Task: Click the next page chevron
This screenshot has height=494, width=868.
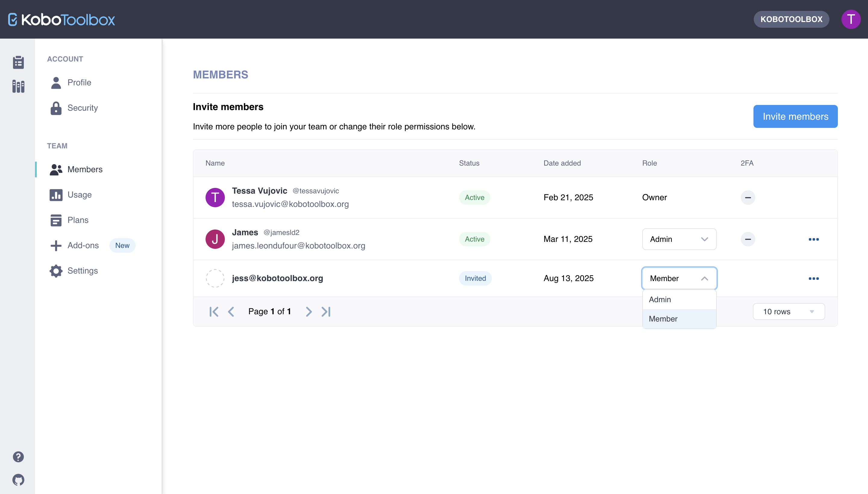Action: click(x=309, y=312)
